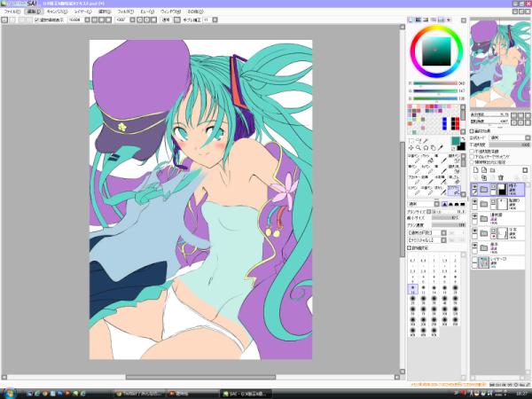The image size is (532, 399).
Task: Open the キャンバス(C) menu
Action: point(57,12)
